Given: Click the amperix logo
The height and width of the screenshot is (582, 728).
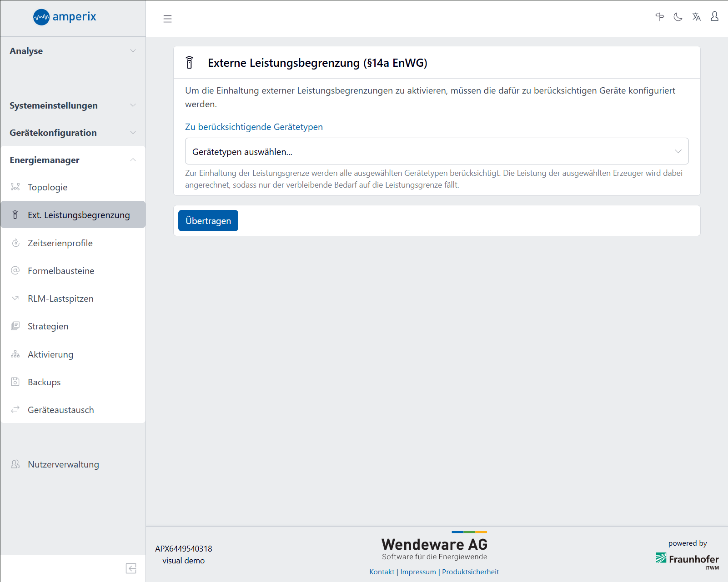Looking at the screenshot, I should [65, 17].
